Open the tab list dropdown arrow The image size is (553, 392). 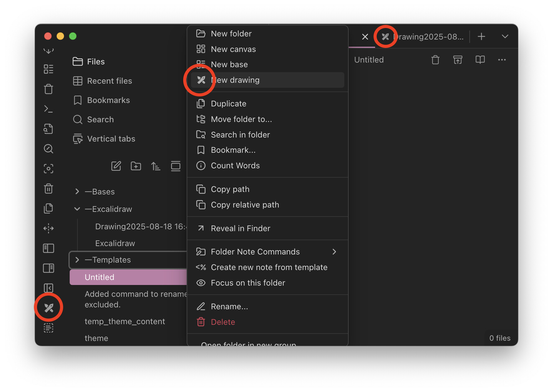tap(505, 37)
